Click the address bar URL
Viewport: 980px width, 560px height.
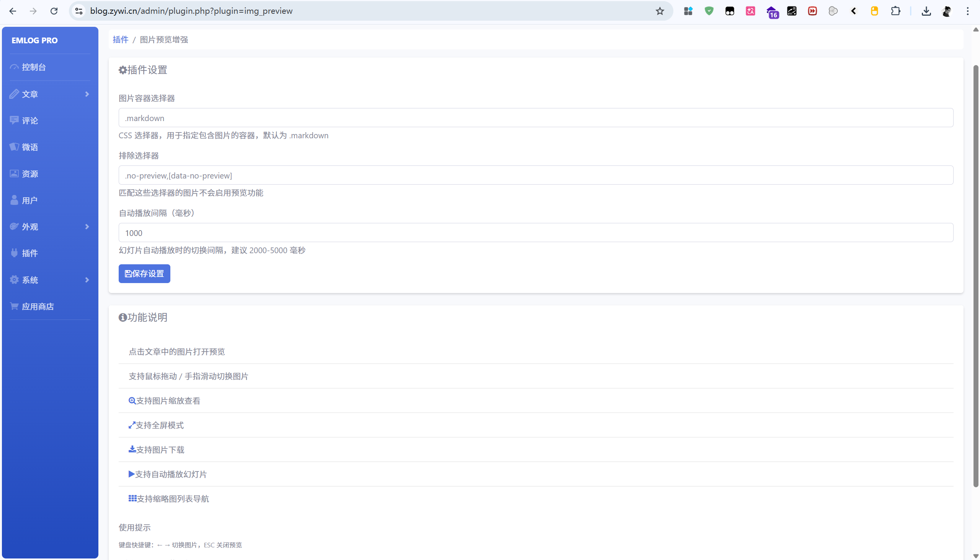click(x=191, y=11)
